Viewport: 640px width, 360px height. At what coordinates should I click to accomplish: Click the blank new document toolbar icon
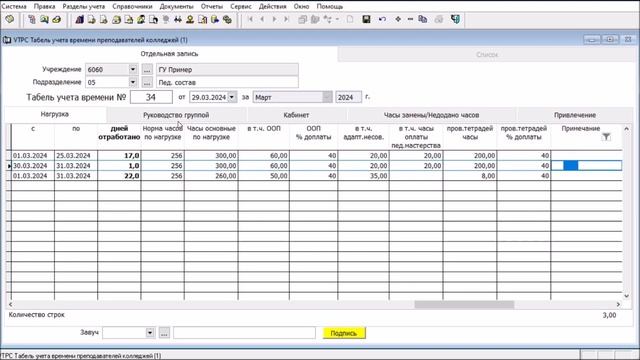350,19
